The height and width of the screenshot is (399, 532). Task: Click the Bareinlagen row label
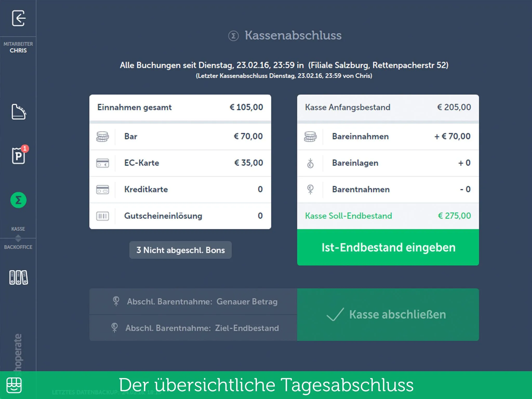[355, 163]
